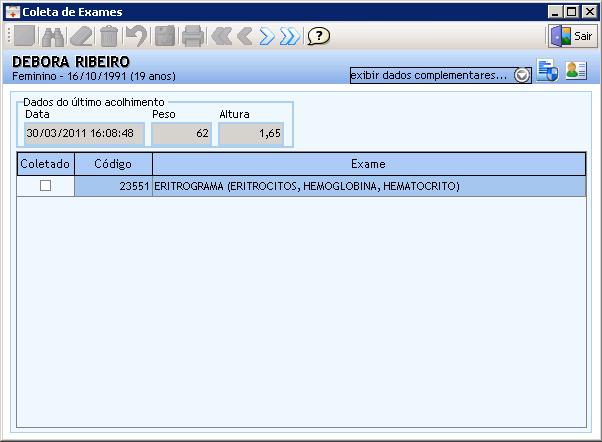The image size is (602, 442).
Task: Click the Sair exit button
Action: point(572,36)
